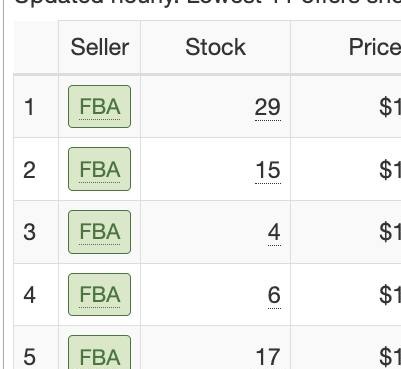Select the price cell in row 3
This screenshot has width=401, height=369.
pyautogui.click(x=346, y=232)
